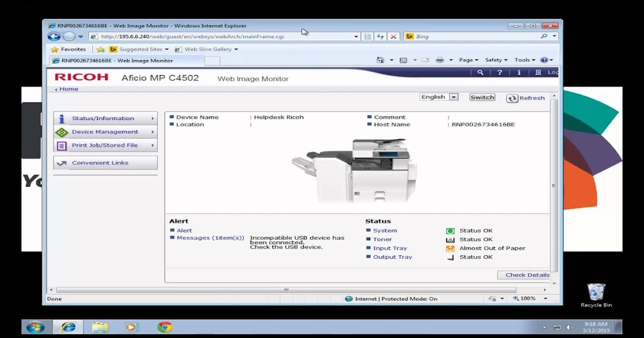Click the Output Tray status link
644x338 pixels.
pyautogui.click(x=393, y=257)
